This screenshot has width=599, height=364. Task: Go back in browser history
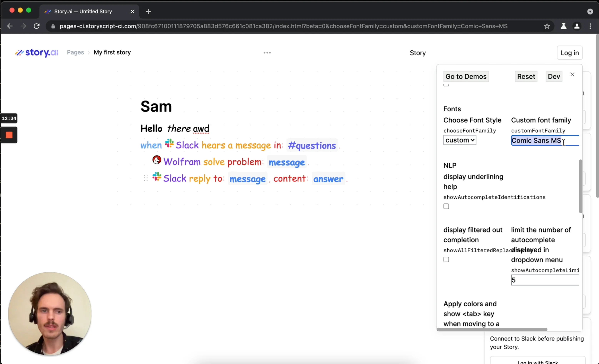pos(10,26)
